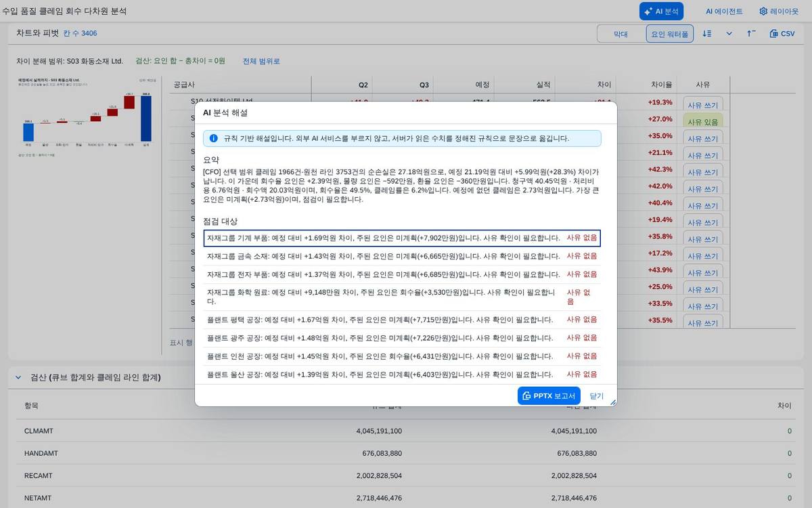This screenshot has height=508, width=812.
Task: Select the 자재그룹 화학 원료 row
Action: [x=402, y=297]
